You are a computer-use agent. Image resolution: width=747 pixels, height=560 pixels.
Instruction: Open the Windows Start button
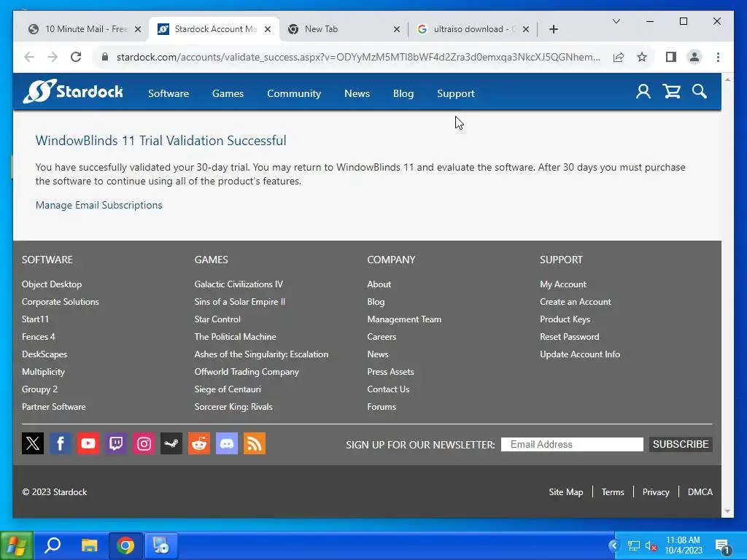(17, 545)
